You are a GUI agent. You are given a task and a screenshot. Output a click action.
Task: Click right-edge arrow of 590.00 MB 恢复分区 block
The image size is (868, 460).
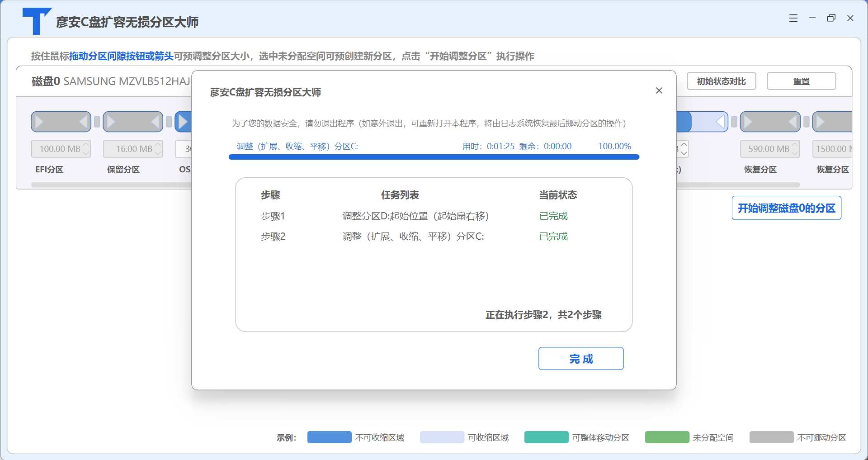793,122
